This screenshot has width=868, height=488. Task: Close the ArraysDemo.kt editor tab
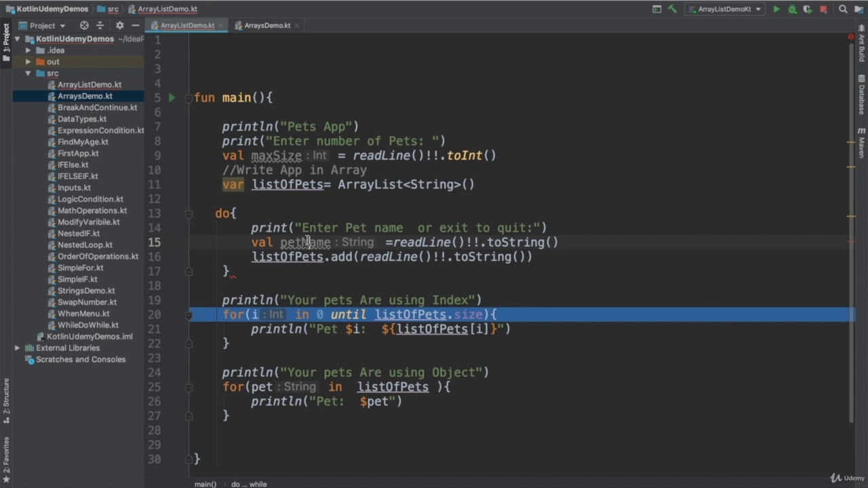click(297, 26)
